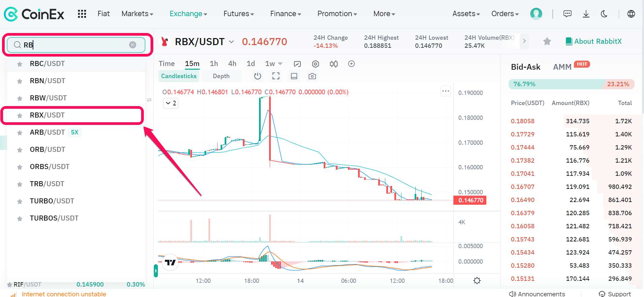
Task: Take chart snapshot camera icon
Action: click(x=312, y=76)
